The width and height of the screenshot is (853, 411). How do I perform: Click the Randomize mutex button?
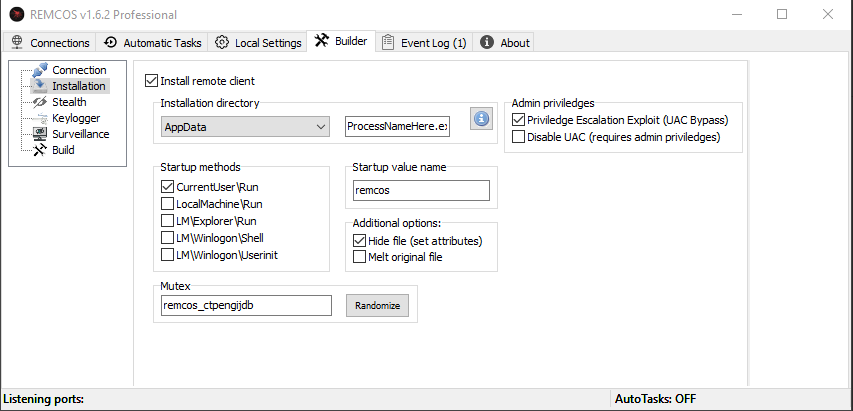coord(378,306)
